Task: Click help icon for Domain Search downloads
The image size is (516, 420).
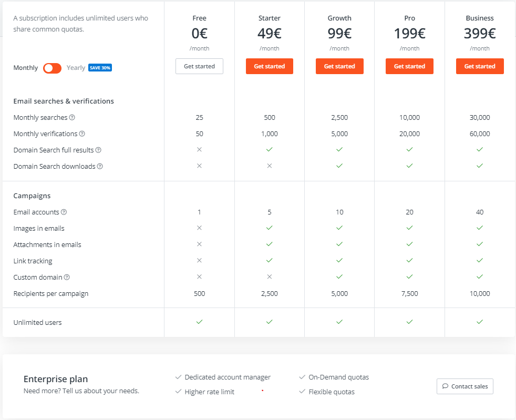Action: (100, 167)
